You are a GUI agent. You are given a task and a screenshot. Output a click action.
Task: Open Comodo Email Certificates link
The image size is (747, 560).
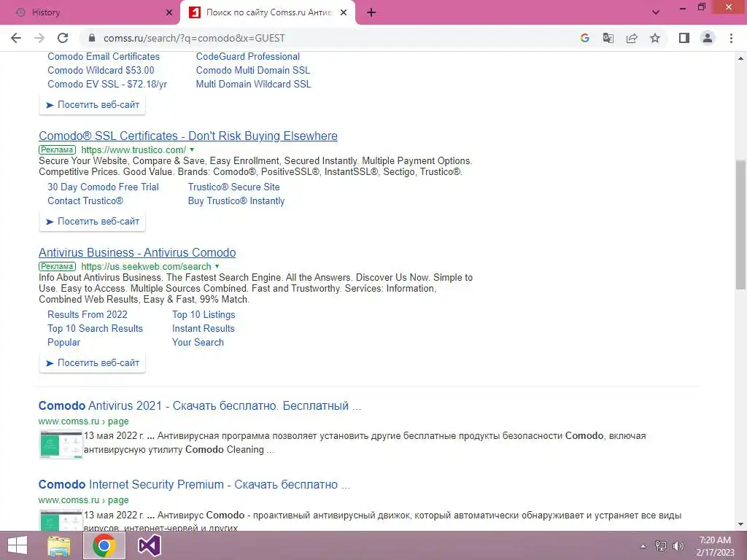pos(104,57)
